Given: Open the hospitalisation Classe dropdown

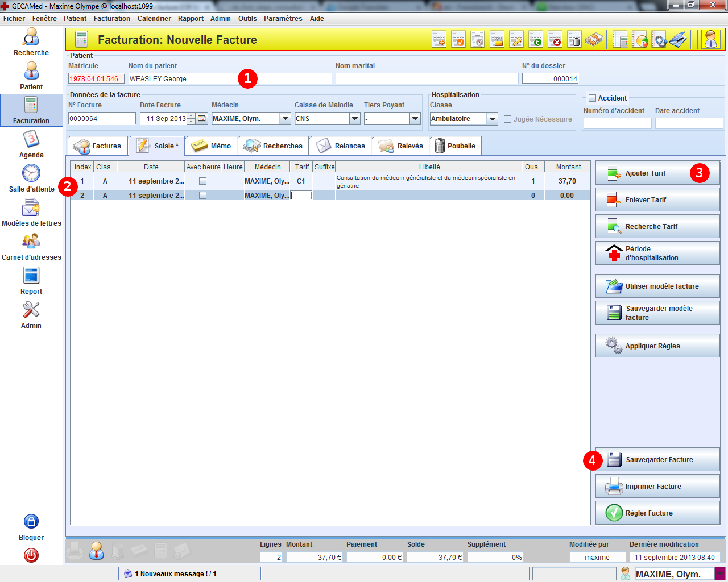Looking at the screenshot, I should [493, 119].
